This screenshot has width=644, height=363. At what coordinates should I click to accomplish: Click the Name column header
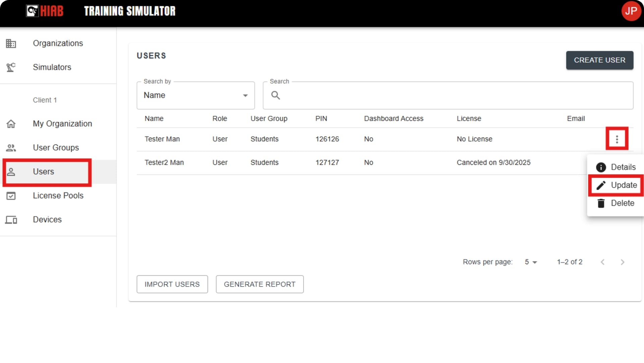click(154, 119)
